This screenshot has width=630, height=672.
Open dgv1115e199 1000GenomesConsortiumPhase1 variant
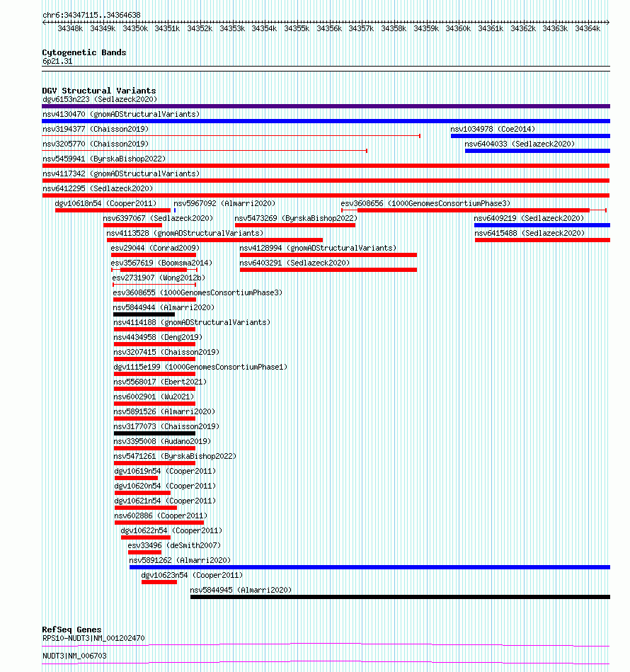click(200, 368)
